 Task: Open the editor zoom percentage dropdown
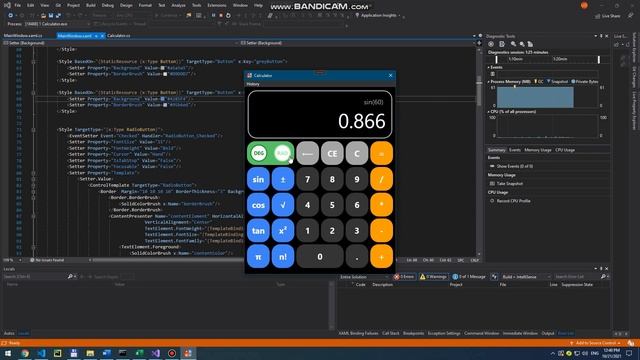click(12, 260)
